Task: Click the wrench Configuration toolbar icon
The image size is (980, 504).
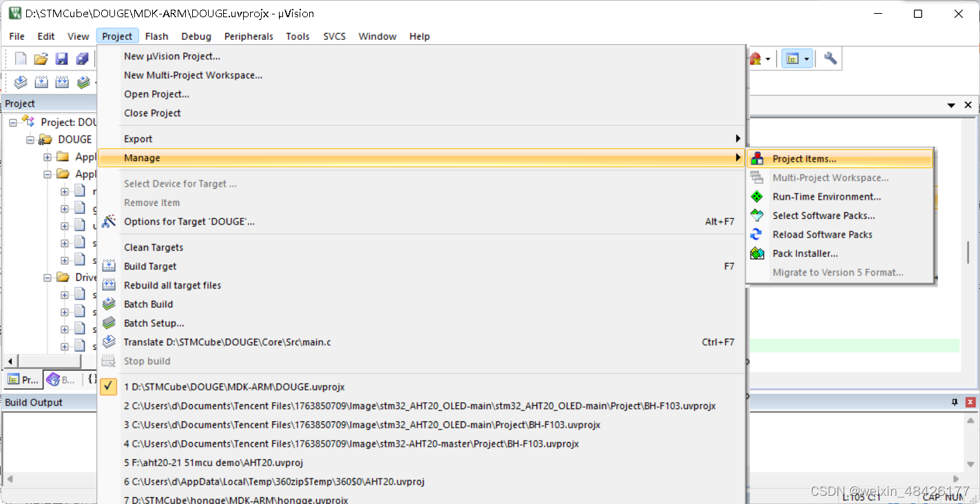Action: (831, 59)
